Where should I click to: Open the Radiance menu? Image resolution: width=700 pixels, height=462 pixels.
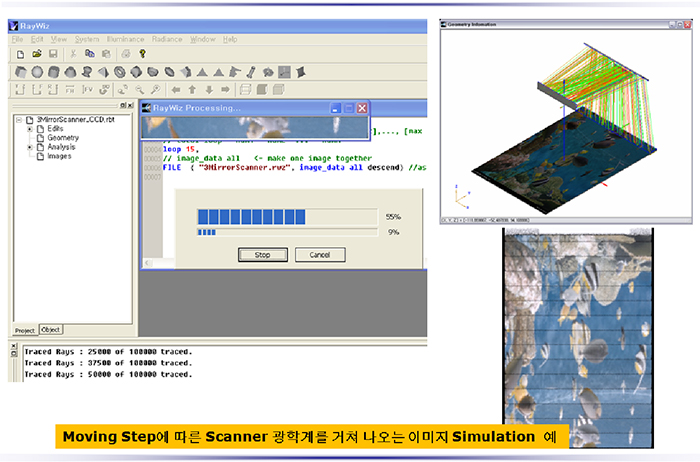tap(167, 39)
